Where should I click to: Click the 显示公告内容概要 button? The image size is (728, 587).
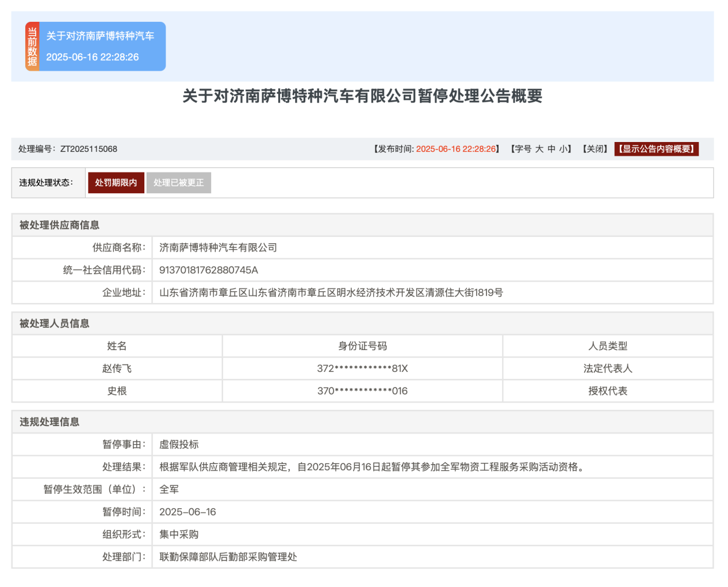656,149
